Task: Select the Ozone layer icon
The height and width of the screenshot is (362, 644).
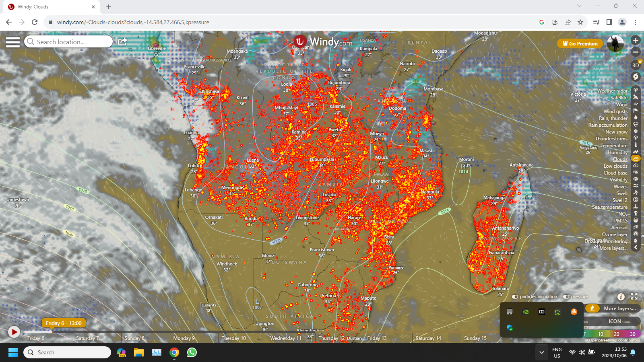Action: 636,234
